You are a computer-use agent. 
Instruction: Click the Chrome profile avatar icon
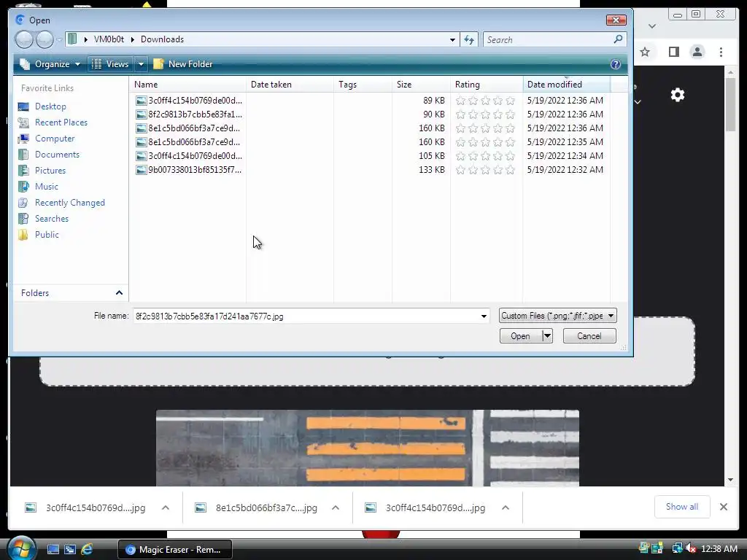697,52
